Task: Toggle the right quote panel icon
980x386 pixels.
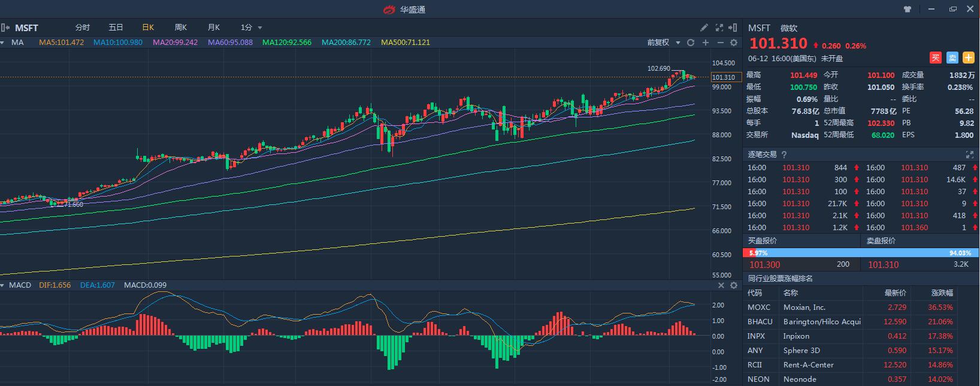Action: pos(733,28)
